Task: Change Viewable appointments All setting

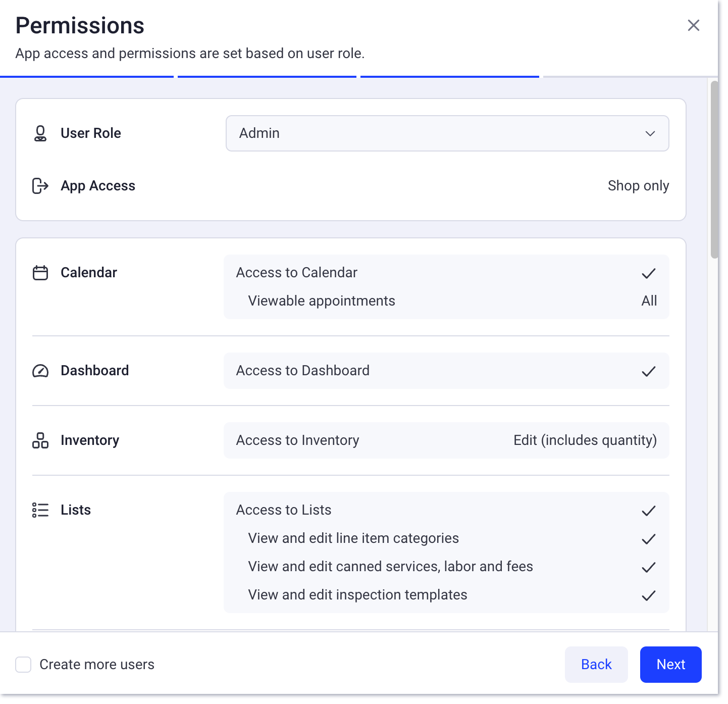Action: pyautogui.click(x=649, y=301)
